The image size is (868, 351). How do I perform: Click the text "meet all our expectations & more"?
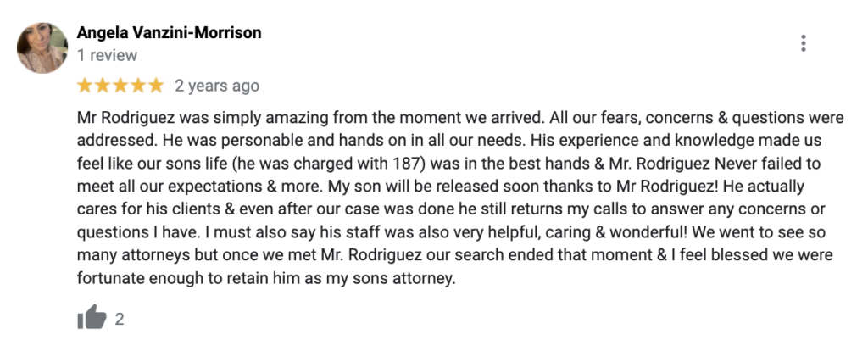pyautogui.click(x=188, y=186)
